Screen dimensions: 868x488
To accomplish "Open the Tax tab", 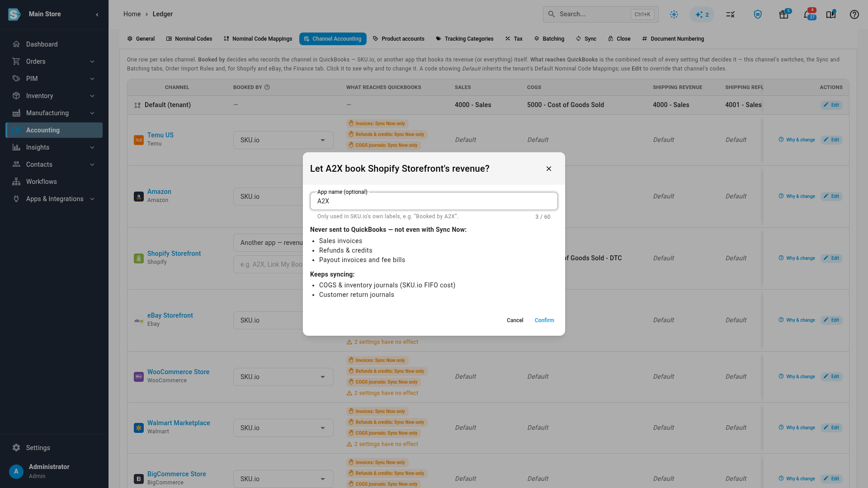I will 514,39.
